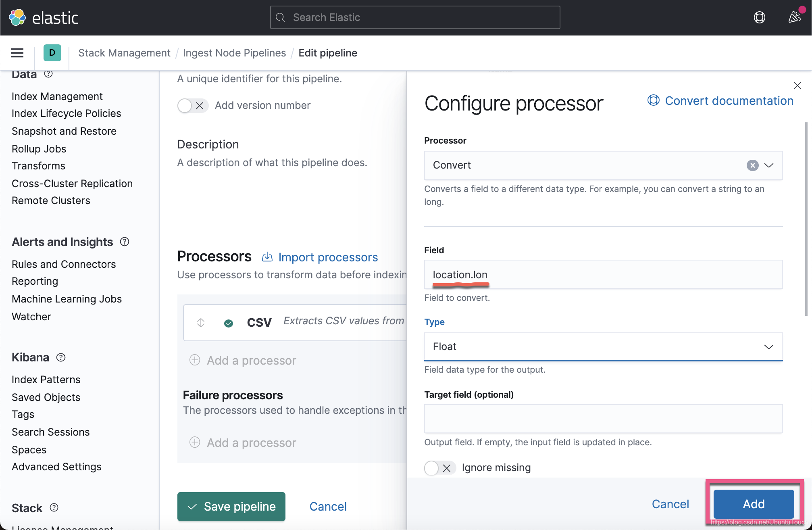The height and width of the screenshot is (530, 812).
Task: Click the Add button in the flyout
Action: [753, 504]
